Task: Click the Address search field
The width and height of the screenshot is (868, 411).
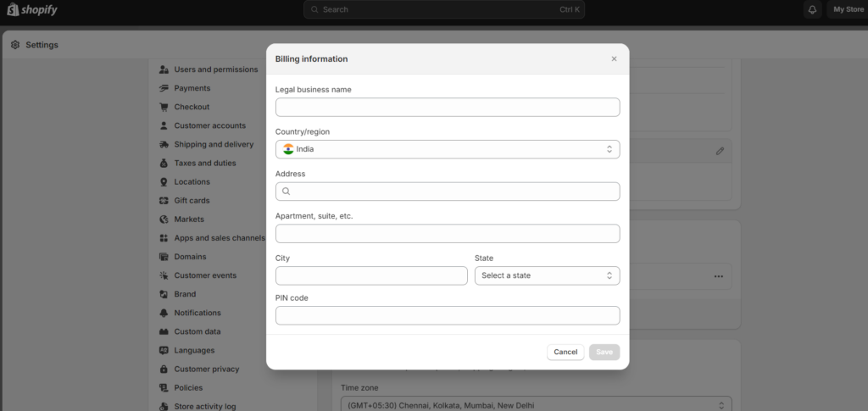Action: click(x=448, y=192)
